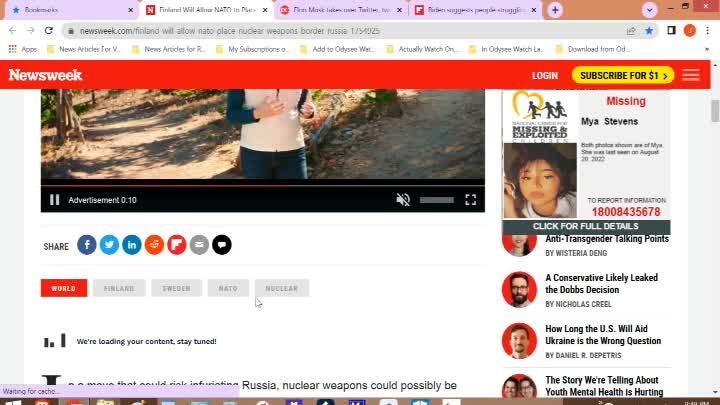Share article on Twitter
Viewport: 720px width, 405px height.
109,245
